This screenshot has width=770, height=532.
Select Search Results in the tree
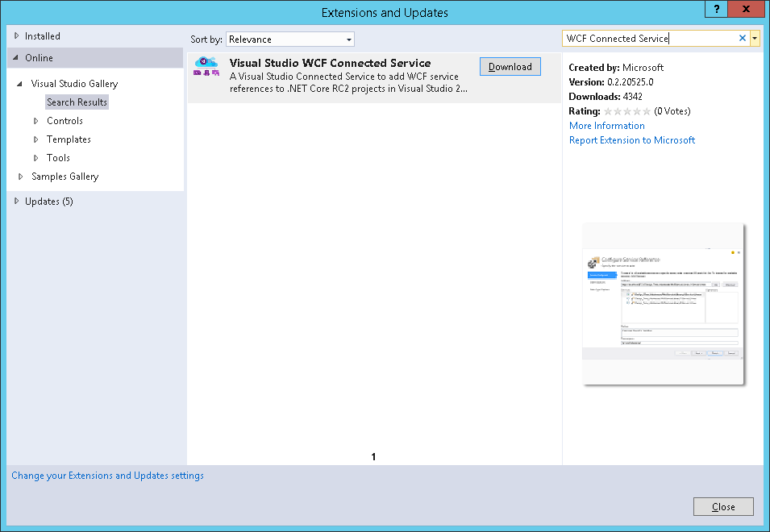77,102
